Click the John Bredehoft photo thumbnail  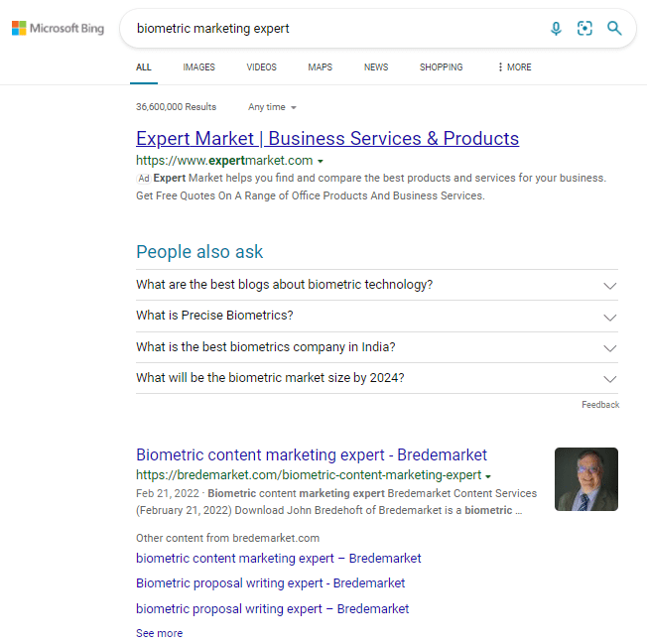coord(585,479)
